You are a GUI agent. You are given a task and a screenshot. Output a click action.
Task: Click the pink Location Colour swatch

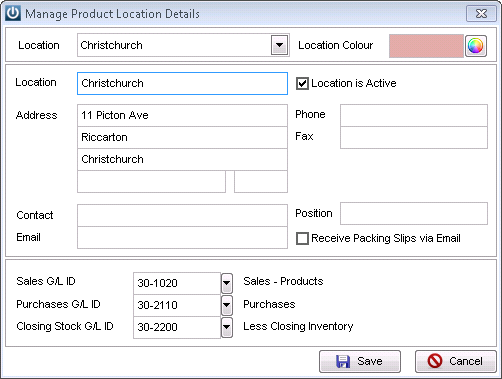click(426, 46)
